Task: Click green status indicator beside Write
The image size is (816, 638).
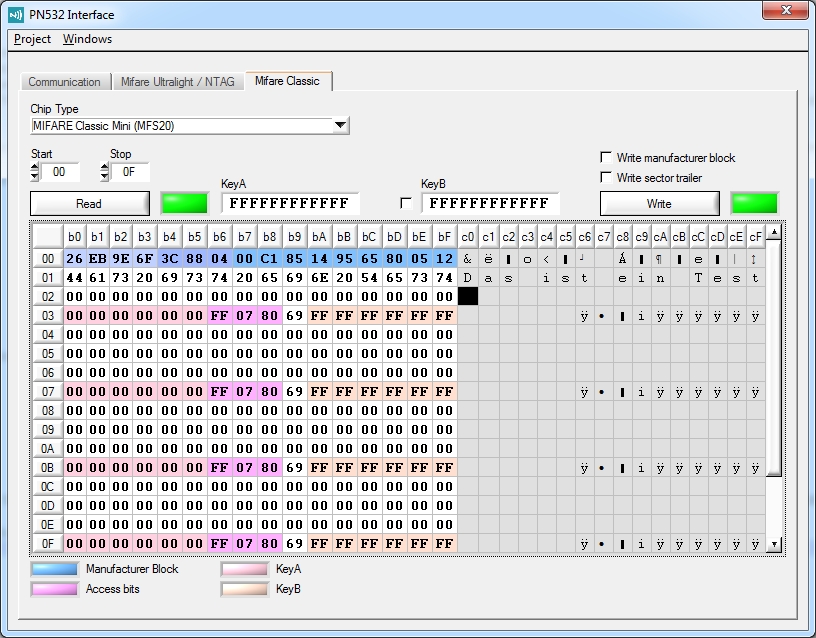Action: [x=755, y=203]
